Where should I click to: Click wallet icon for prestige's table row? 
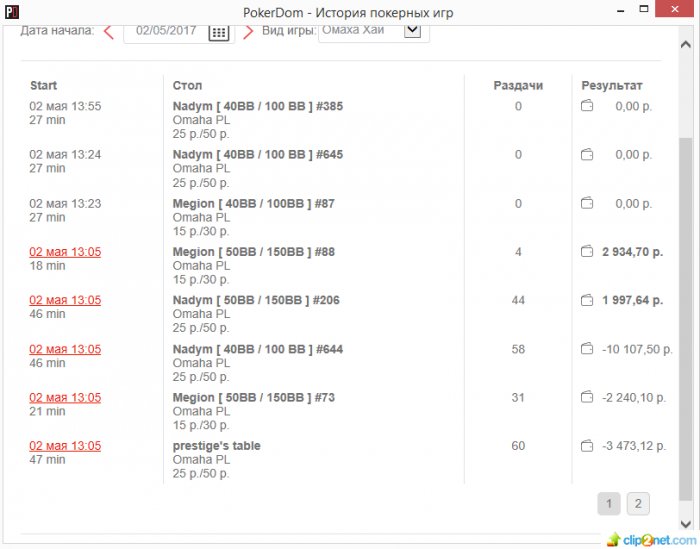tap(587, 445)
